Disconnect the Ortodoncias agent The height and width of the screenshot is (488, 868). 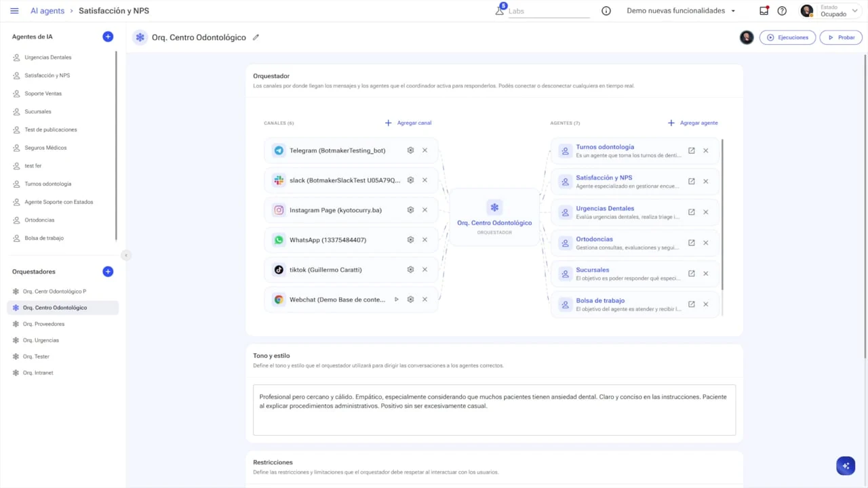[705, 243]
